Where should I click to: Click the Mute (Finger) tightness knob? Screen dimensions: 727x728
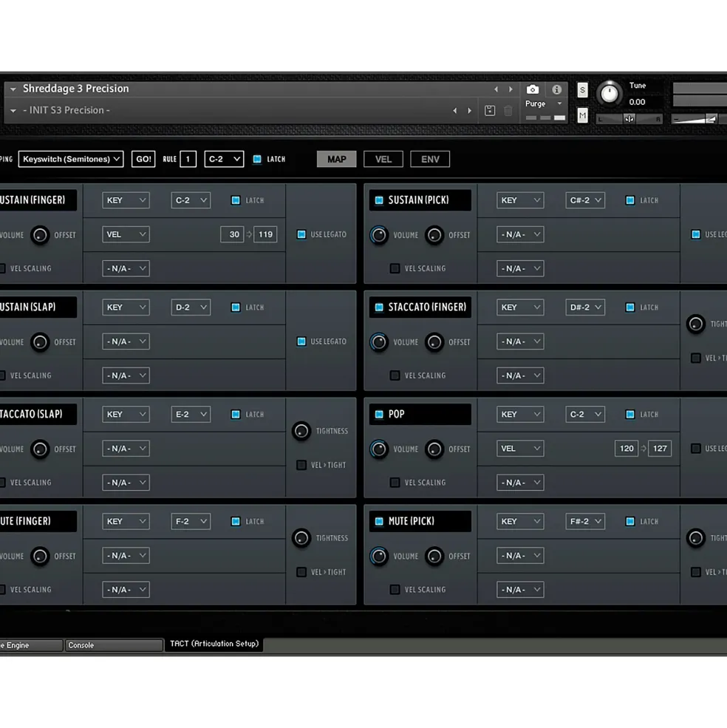pos(301,538)
